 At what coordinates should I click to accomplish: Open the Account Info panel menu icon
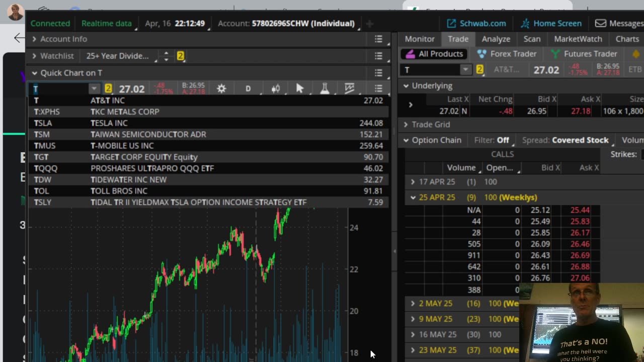tap(378, 39)
